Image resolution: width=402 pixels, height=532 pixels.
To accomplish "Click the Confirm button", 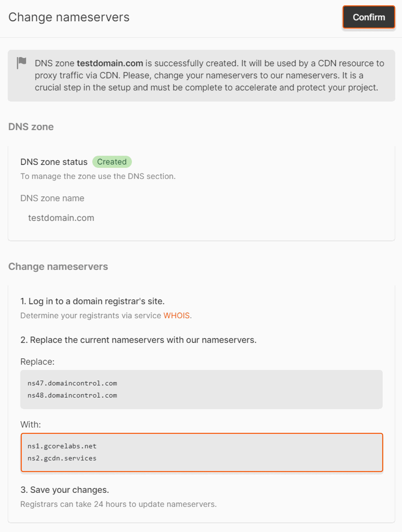I will coord(369,17).
